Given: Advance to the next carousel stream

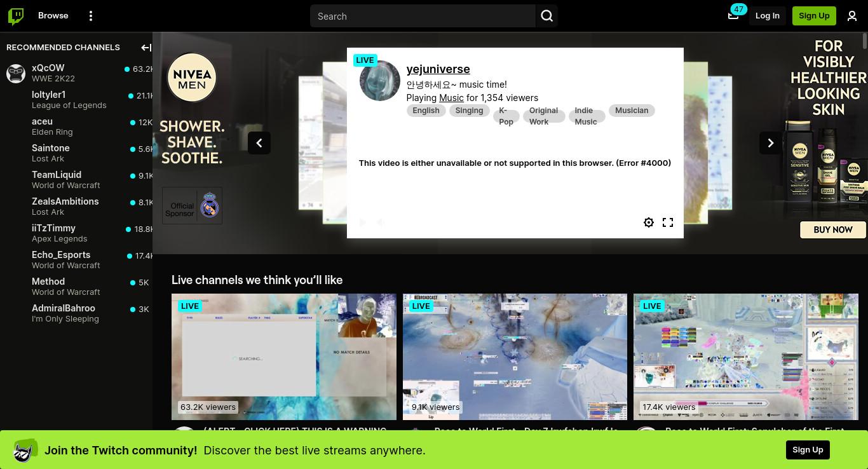Looking at the screenshot, I should 771,143.
